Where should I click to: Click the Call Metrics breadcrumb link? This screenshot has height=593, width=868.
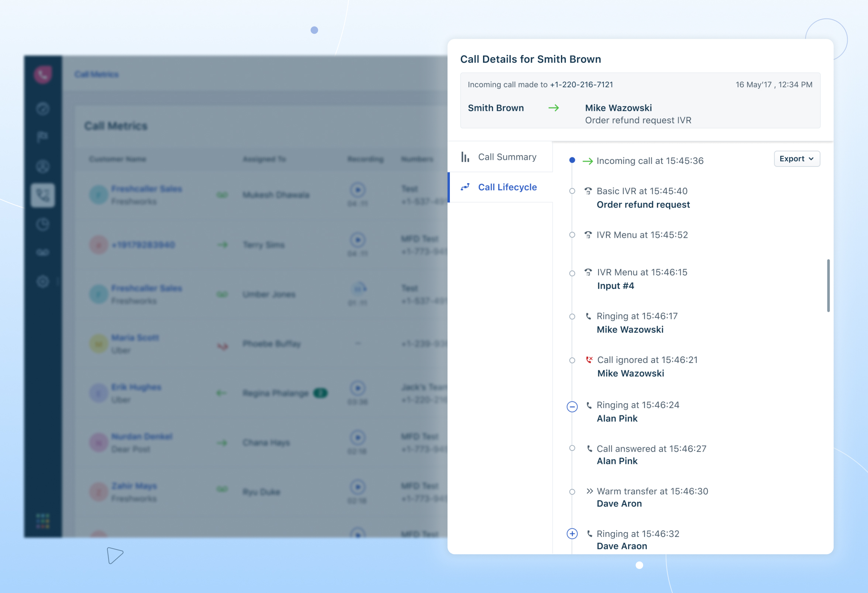(x=97, y=74)
